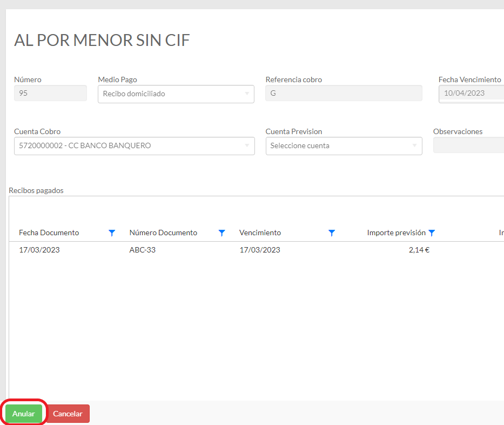Image resolution: width=504 pixels, height=425 pixels.
Task: Sort by the Importe previsión header
Action: click(395, 233)
